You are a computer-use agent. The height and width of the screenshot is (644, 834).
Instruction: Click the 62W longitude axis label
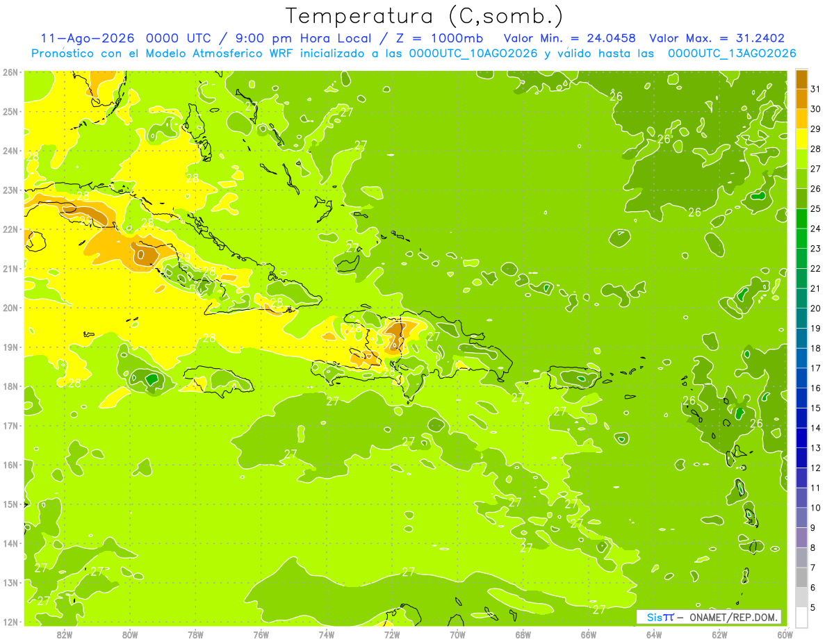pyautogui.click(x=719, y=635)
